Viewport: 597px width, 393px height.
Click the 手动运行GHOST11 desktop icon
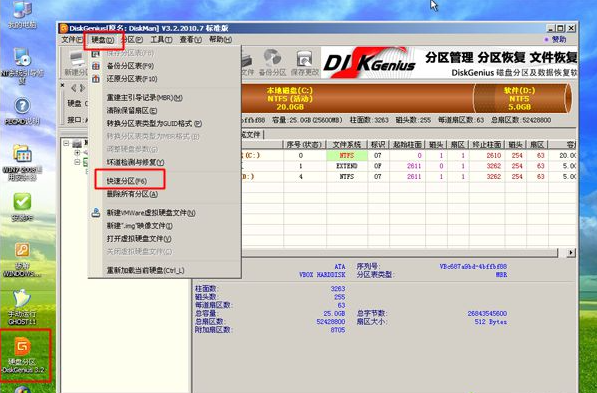(22, 307)
